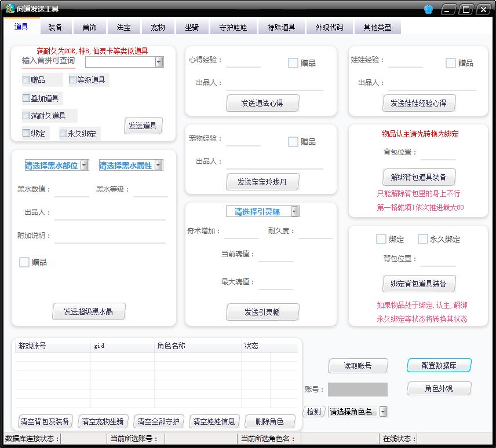Expand the 请选择黑水部位 dropdown
The width and height of the screenshot is (496, 448).
point(85,165)
